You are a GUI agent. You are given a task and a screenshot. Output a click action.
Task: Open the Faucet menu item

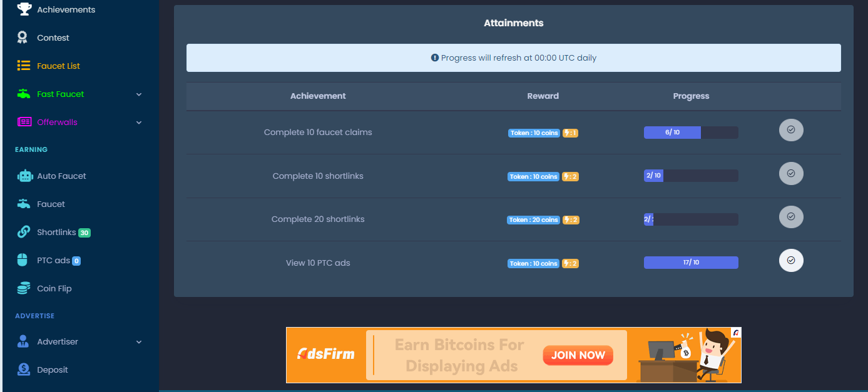51,204
